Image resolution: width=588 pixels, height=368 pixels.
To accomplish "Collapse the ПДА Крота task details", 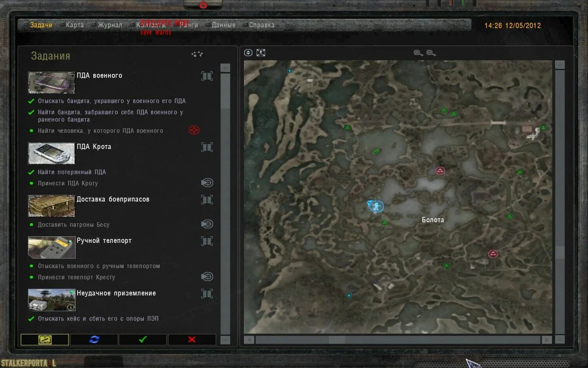I will point(207,147).
